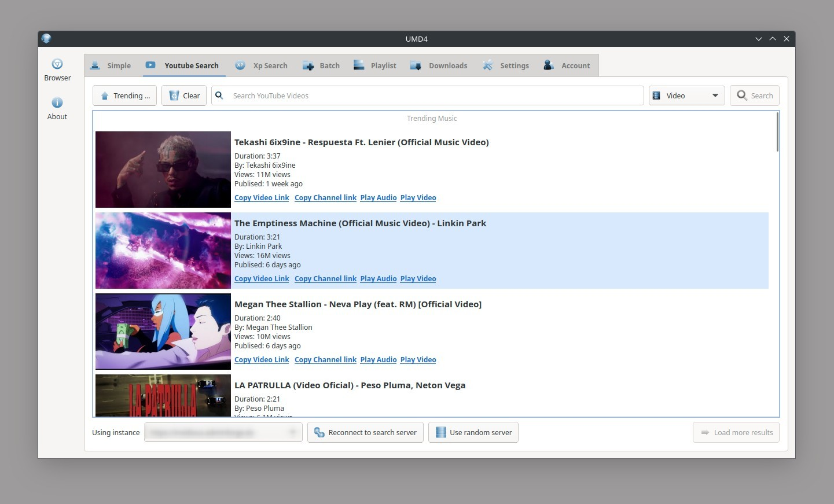Expand the Video type dropdown arrow
The image size is (834, 504).
coord(715,95)
